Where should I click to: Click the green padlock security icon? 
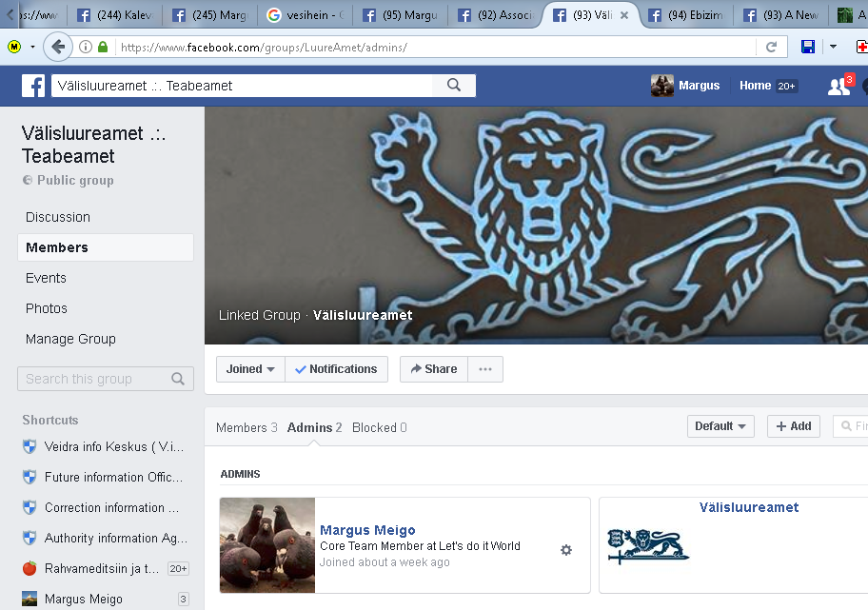103,47
